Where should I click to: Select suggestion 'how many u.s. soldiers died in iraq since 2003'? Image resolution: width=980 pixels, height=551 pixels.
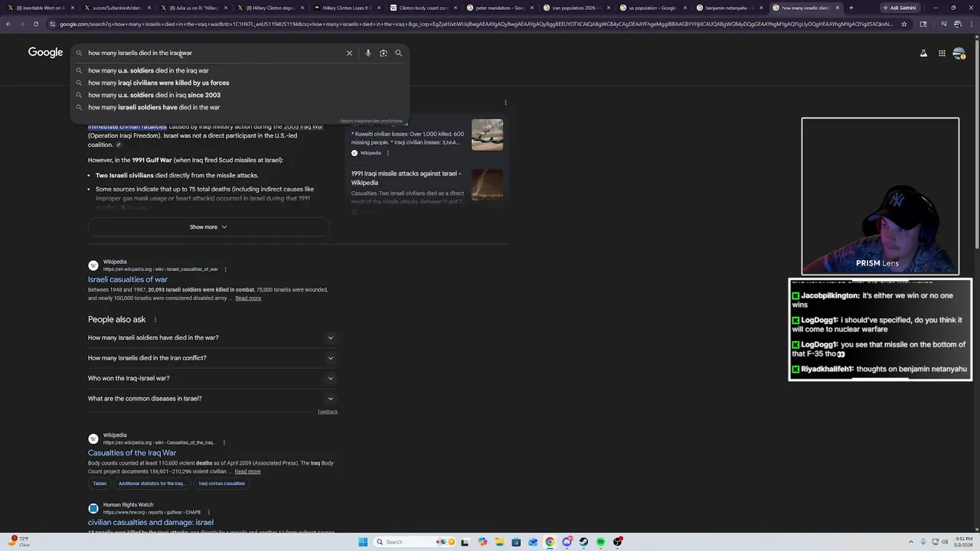coord(240,95)
